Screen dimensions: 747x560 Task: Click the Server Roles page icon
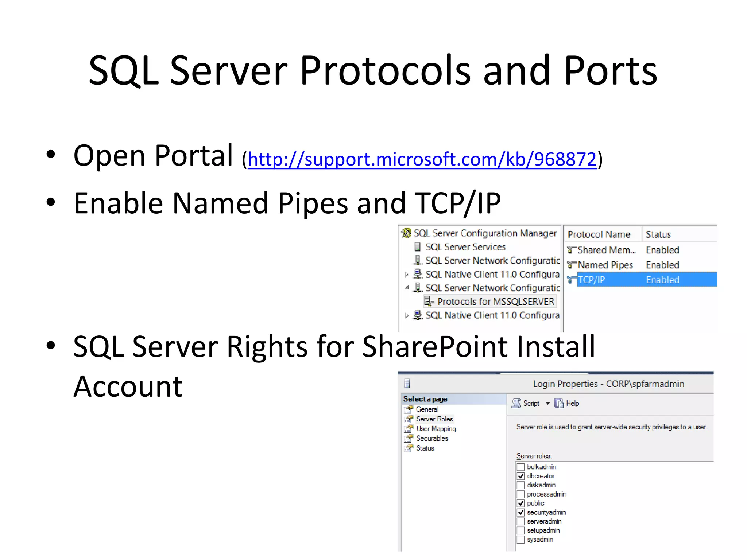409,419
